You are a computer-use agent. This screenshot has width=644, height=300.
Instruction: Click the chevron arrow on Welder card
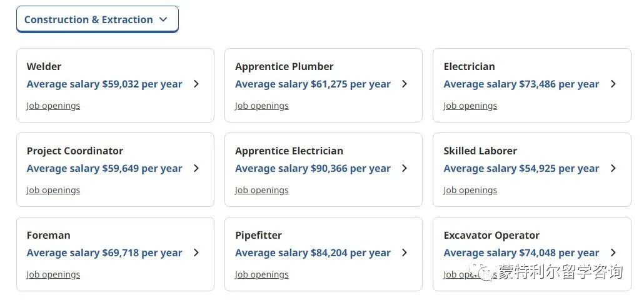click(x=196, y=84)
